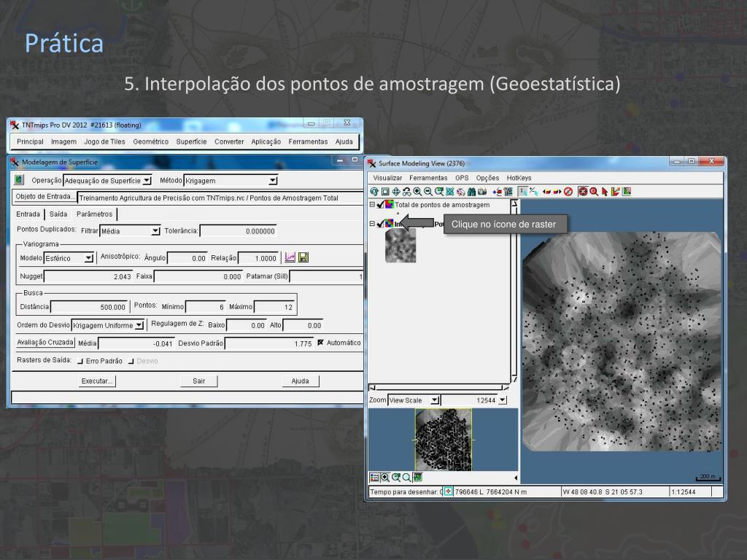This screenshot has height=560, width=747.
Task: Collapse the Total de pontos de amostragem layer tree
Action: [373, 204]
